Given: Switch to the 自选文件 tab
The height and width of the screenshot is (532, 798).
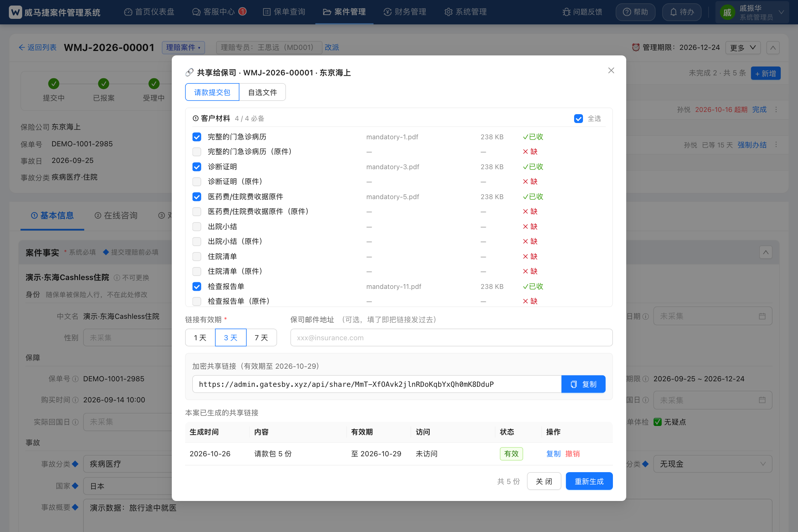Looking at the screenshot, I should tap(262, 92).
